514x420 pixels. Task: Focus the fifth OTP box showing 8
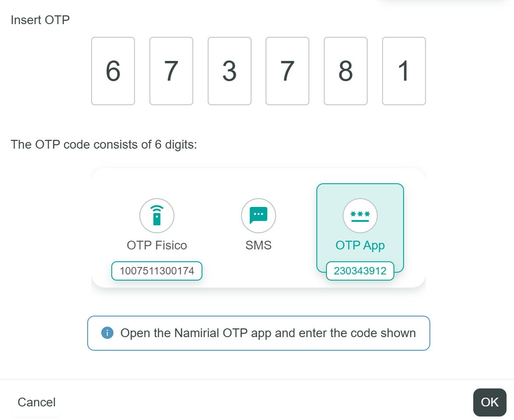point(346,71)
